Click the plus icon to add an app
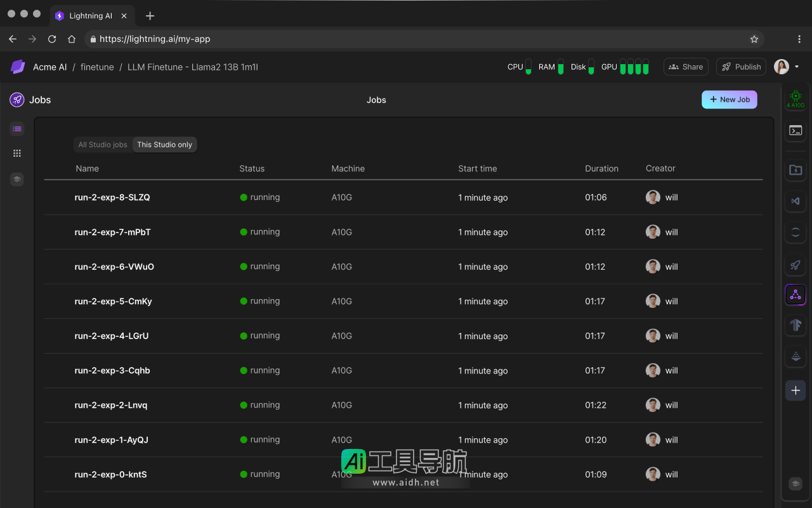The image size is (812, 508). 795,390
